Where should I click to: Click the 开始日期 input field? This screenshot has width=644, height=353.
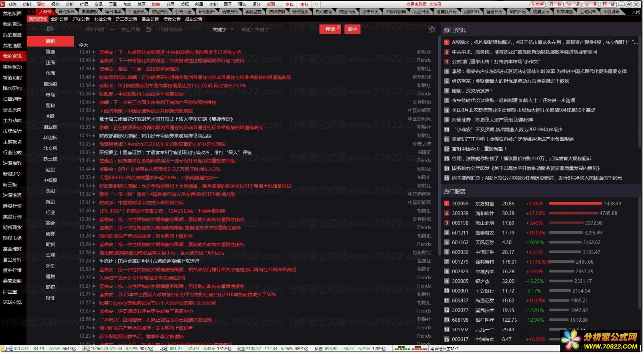coord(95,29)
